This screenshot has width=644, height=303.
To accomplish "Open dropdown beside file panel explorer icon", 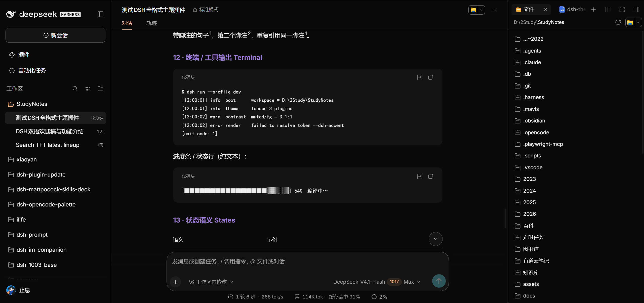I will pyautogui.click(x=638, y=22).
